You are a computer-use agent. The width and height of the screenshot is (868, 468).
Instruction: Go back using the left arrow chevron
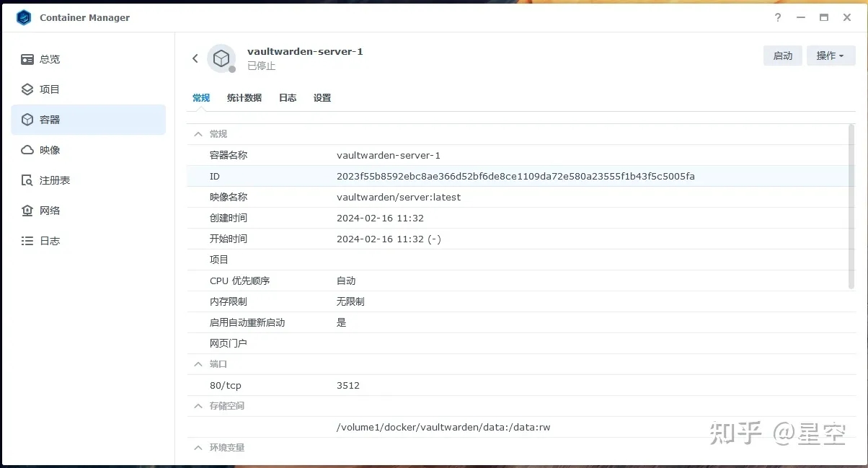click(195, 58)
